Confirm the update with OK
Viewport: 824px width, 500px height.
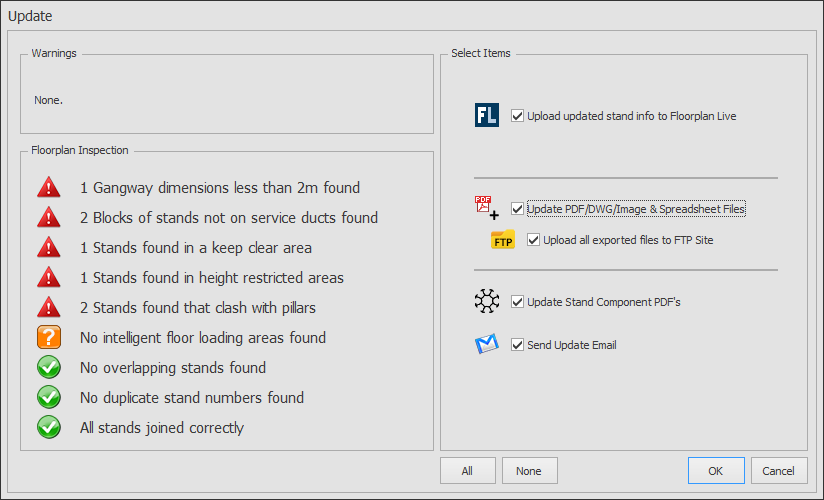point(716,471)
